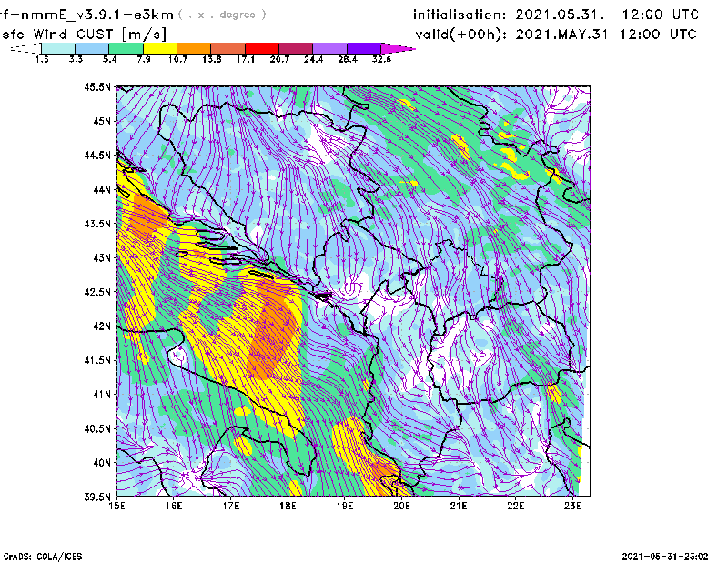This screenshot has height=562, width=728.
Task: Click the magenta arrow tip of the colorbar
Action: [398, 48]
